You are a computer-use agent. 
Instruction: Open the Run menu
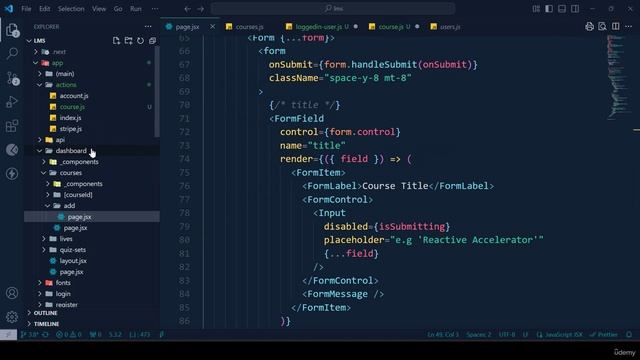coord(136,9)
